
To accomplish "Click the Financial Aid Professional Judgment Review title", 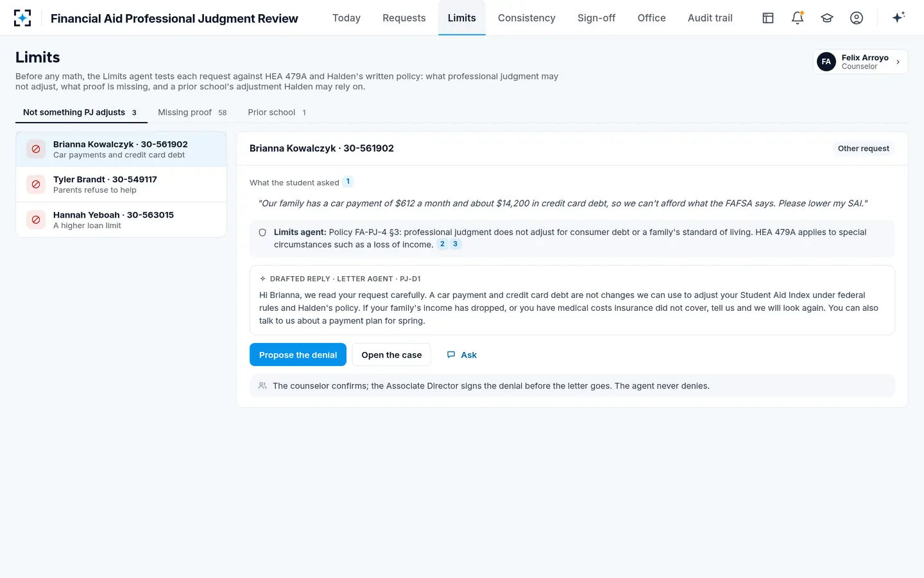I will 175,19.
